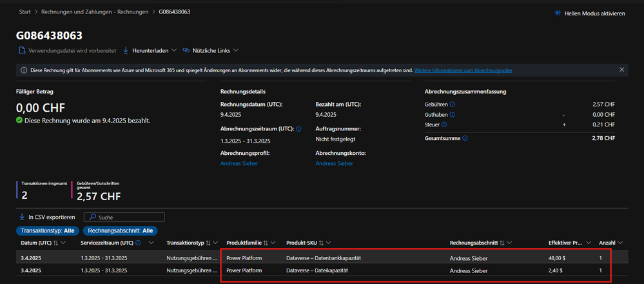Screen dimensions: 644x284
Task: Go to Start breadcrumb
Action: pos(25,12)
